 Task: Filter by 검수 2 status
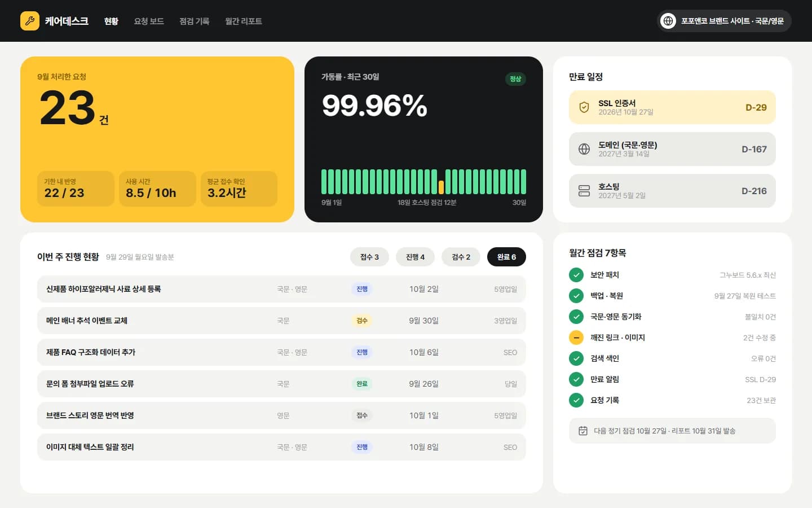tap(461, 257)
